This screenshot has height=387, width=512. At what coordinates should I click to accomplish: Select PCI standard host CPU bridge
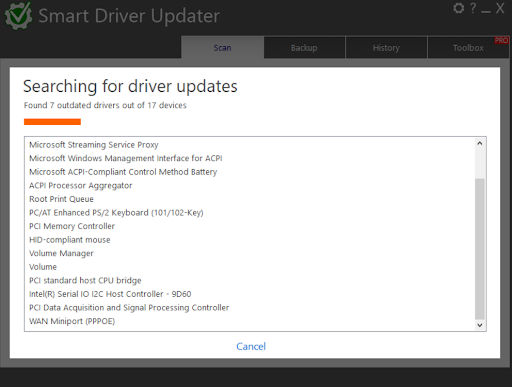pyautogui.click(x=85, y=280)
